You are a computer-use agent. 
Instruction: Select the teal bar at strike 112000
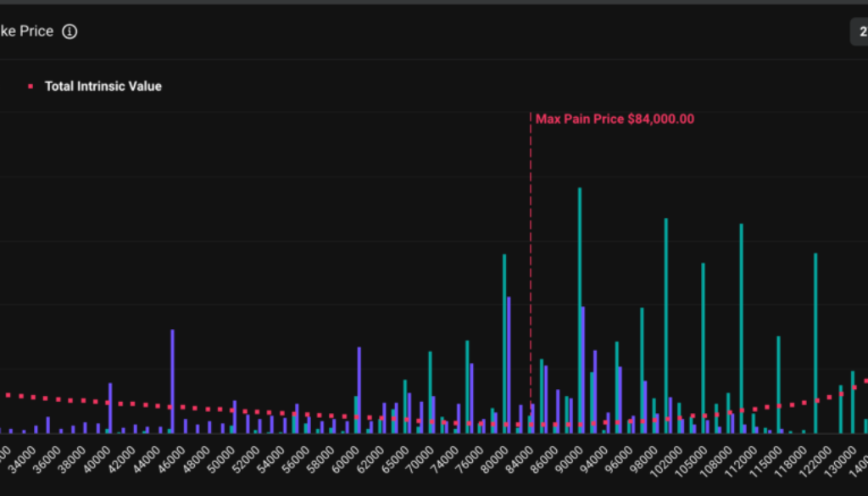741,328
